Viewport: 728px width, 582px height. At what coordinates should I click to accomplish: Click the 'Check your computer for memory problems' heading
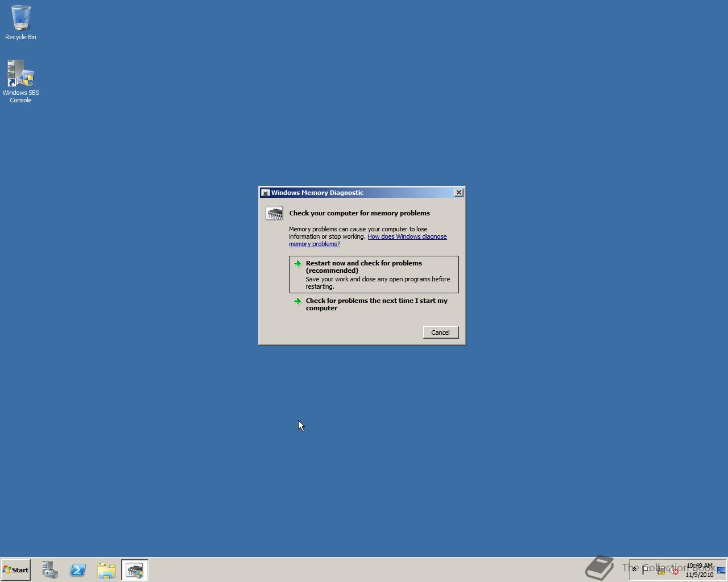[359, 213]
